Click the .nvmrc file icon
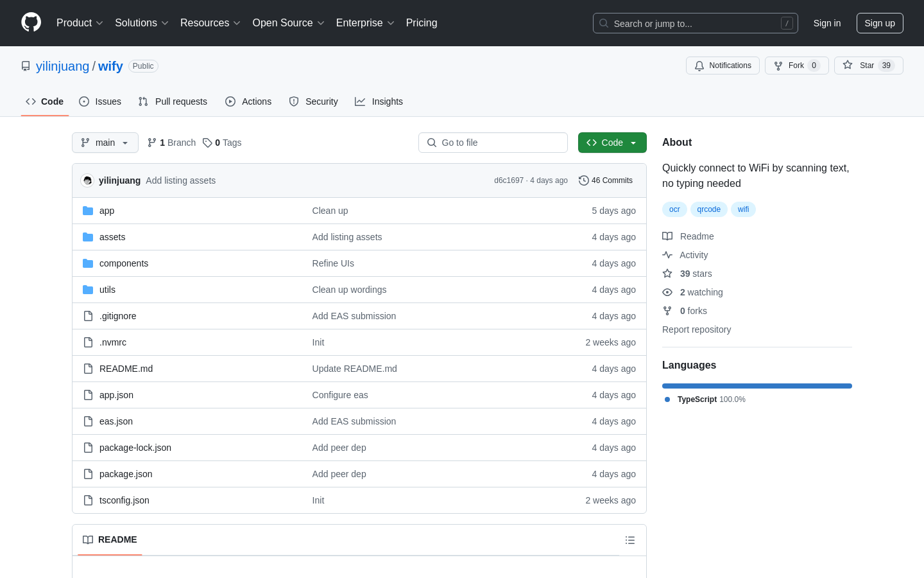924x578 pixels. (x=88, y=342)
